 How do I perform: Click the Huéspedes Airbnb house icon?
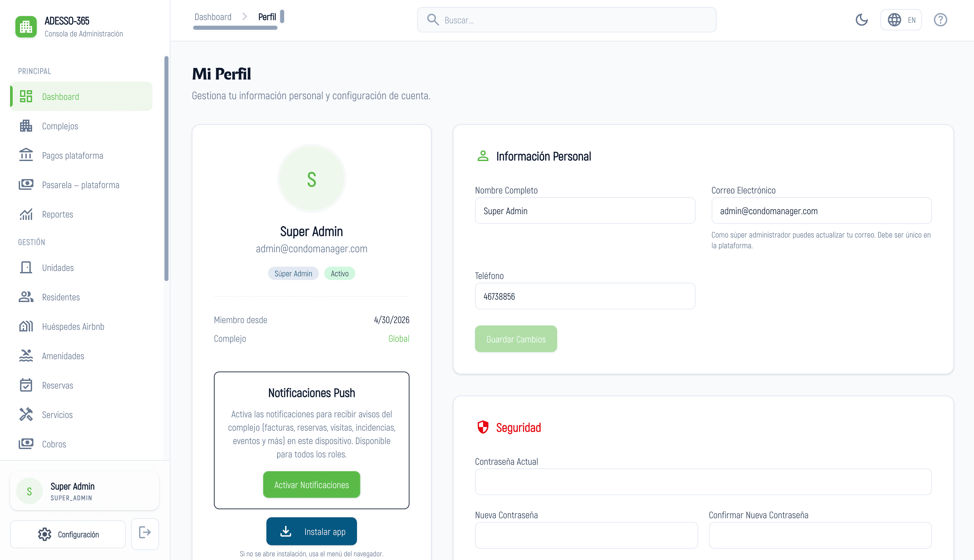(26, 326)
